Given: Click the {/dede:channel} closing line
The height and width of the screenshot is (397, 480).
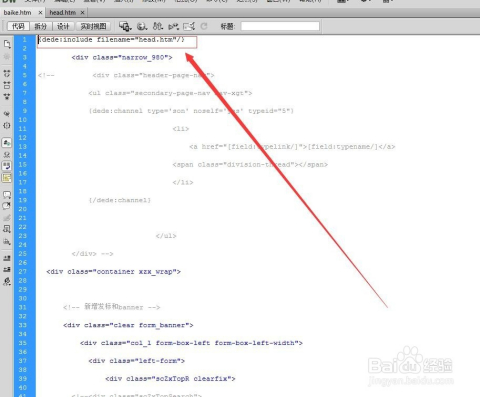Looking at the screenshot, I should click(x=120, y=200).
